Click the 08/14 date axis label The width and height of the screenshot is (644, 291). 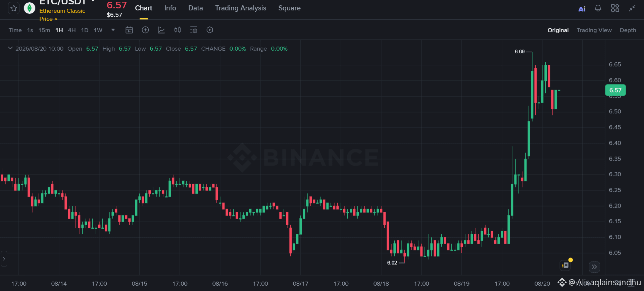coord(59,284)
